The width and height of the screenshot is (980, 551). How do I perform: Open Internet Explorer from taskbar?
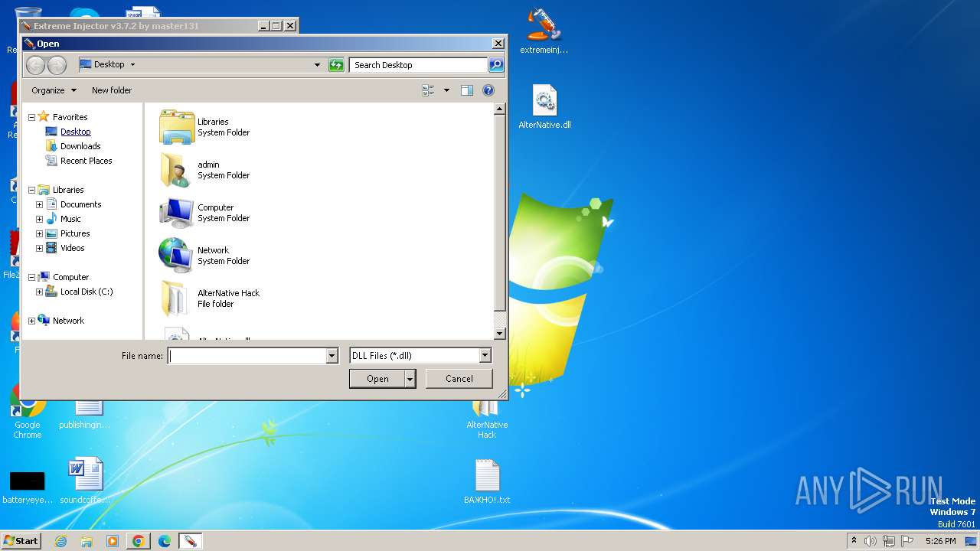(61, 541)
